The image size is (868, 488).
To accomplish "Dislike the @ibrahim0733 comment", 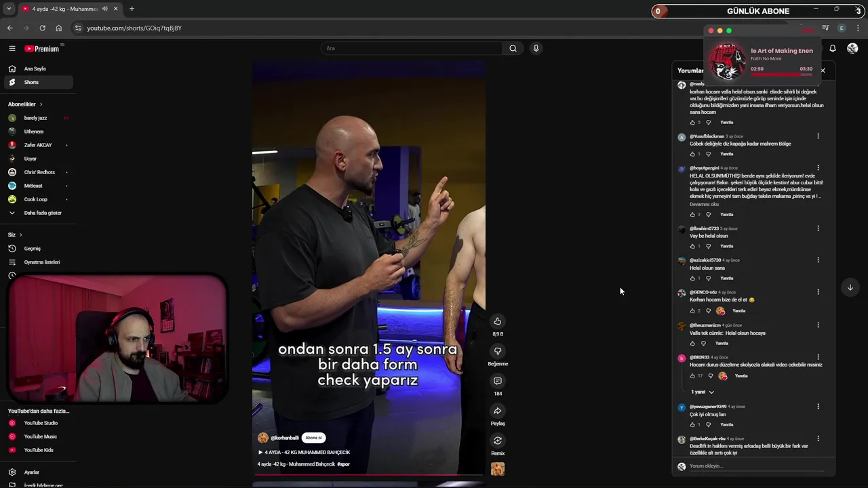I will coord(709,246).
